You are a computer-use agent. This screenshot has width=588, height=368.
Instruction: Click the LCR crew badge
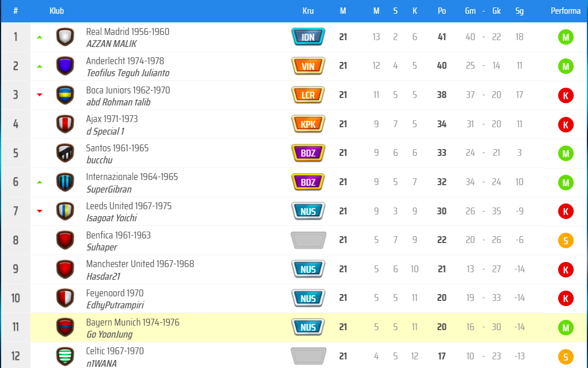point(308,95)
